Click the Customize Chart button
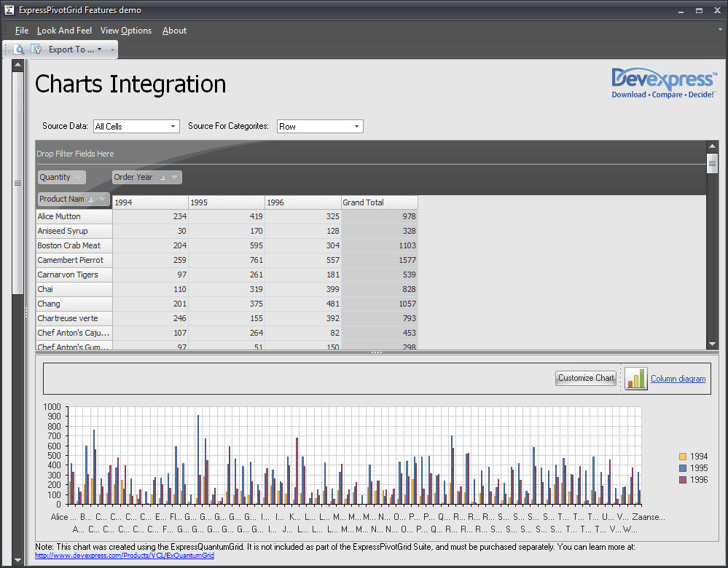Screen dimensions: 728x568 tap(585, 378)
